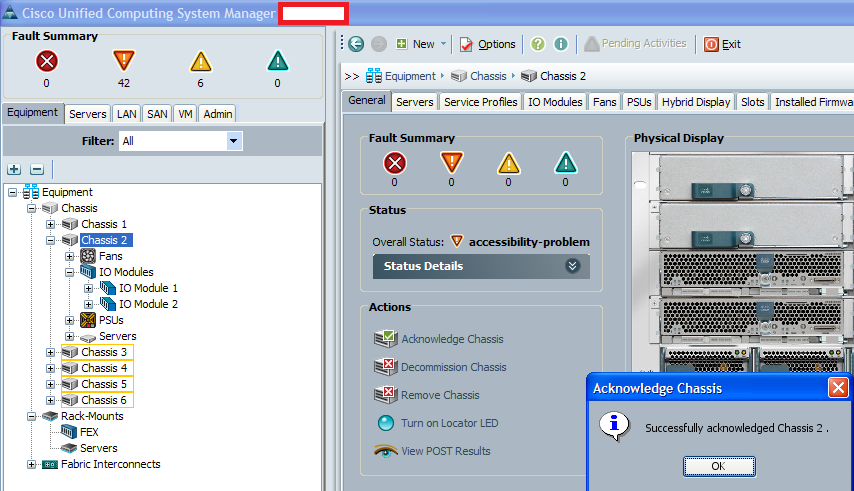Image resolution: width=854 pixels, height=491 pixels.
Task: Click the chassis Physical Display image
Action: coord(743,261)
